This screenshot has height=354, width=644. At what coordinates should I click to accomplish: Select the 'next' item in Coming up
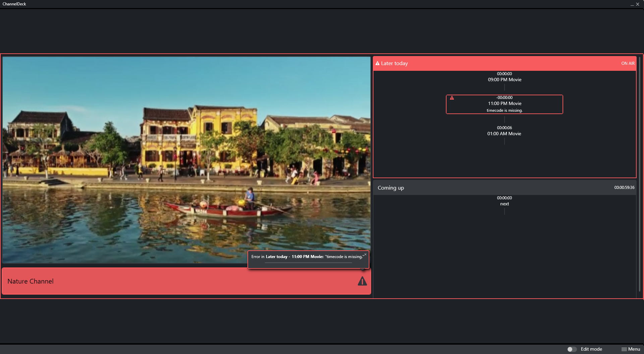point(505,204)
